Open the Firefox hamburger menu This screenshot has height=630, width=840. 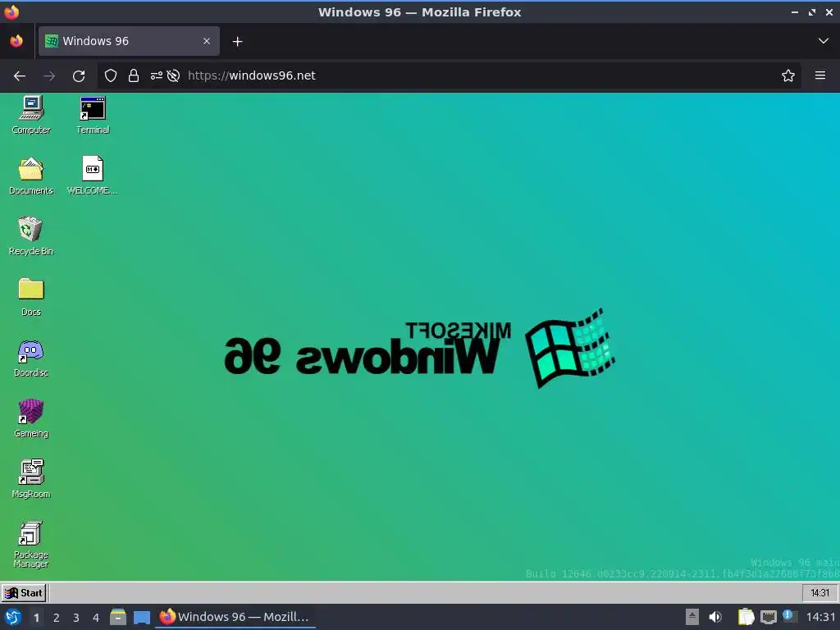point(820,75)
